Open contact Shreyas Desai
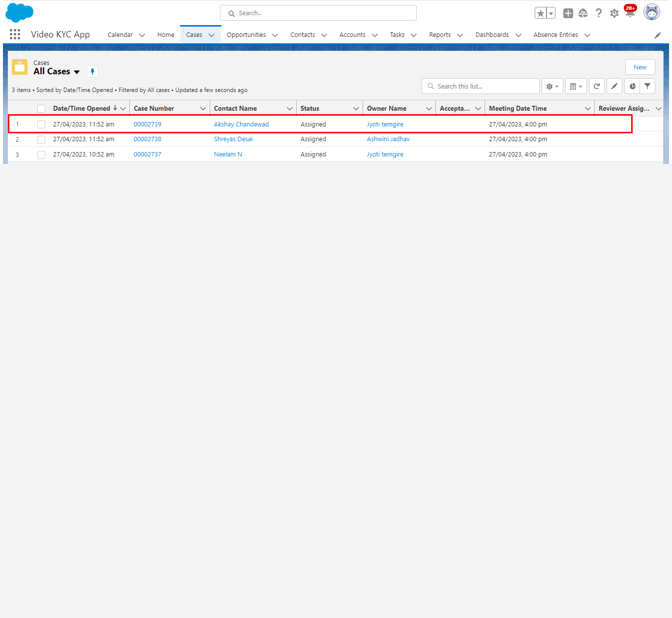672x618 pixels. point(233,139)
